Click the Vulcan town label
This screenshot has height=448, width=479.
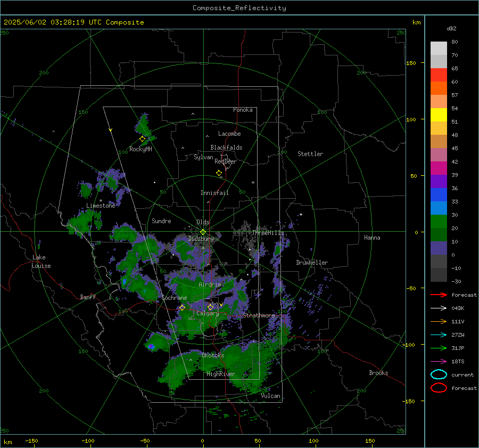click(x=270, y=396)
